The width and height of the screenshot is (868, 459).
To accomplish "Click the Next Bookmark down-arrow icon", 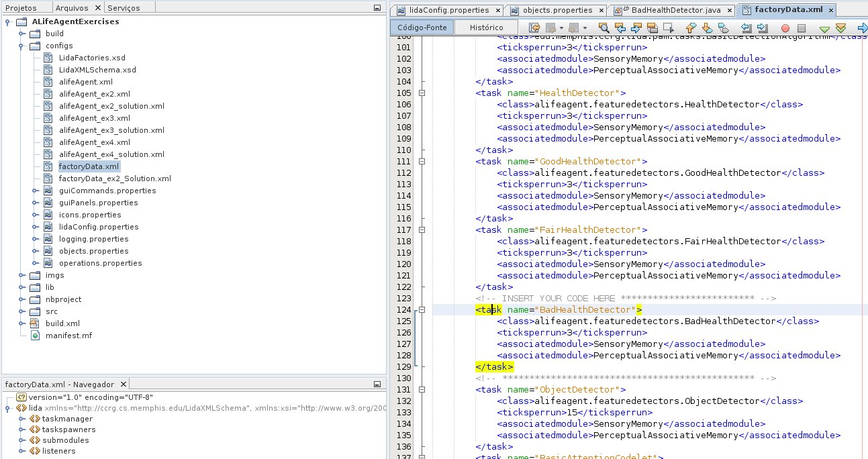I will click(707, 28).
